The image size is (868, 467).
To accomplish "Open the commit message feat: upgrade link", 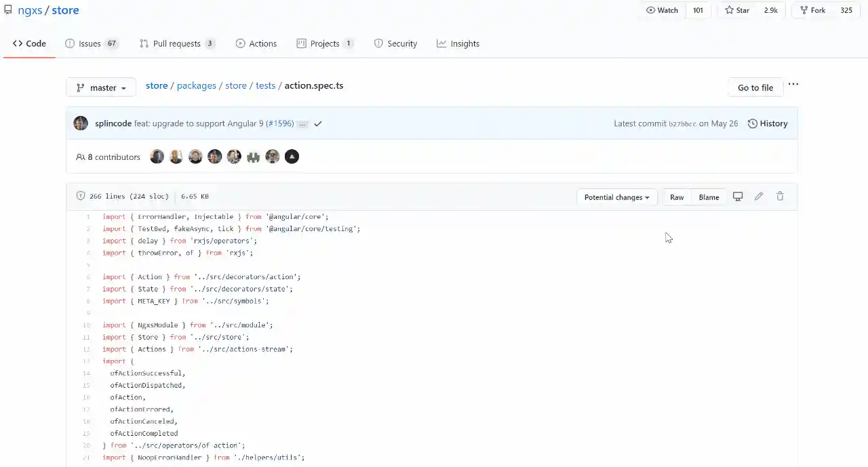I will (x=200, y=123).
